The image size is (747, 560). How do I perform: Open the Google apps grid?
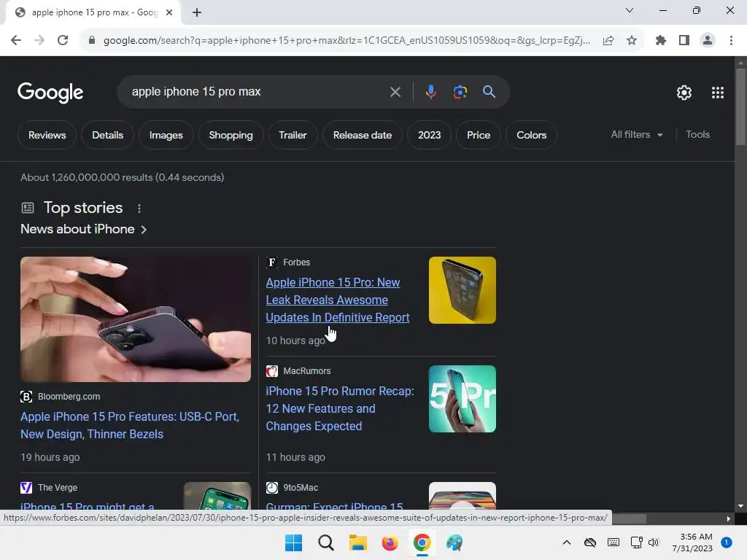tap(718, 93)
